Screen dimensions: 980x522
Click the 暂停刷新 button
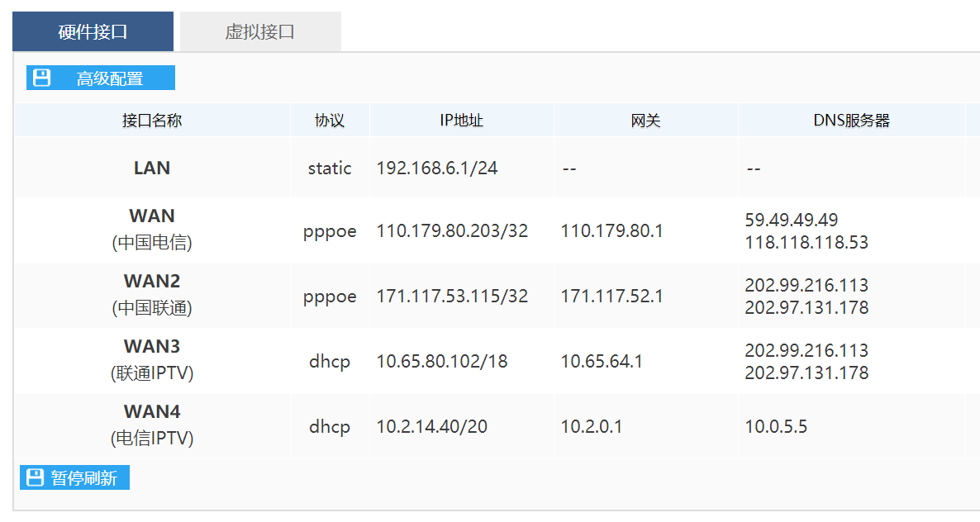(x=75, y=477)
